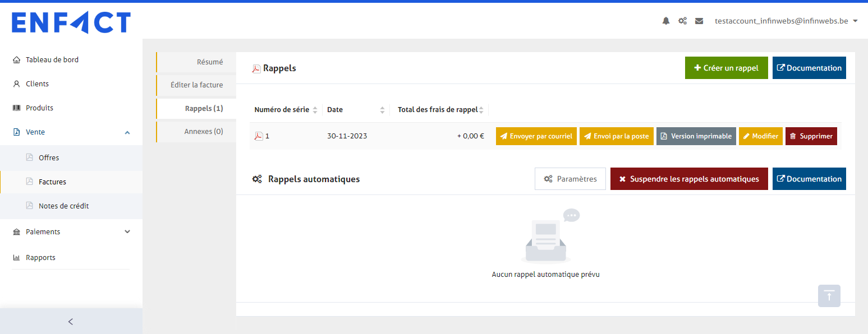Screen dimensions: 868x334
Task: Open testaccount user account dropdown
Action: pyautogui.click(x=786, y=21)
